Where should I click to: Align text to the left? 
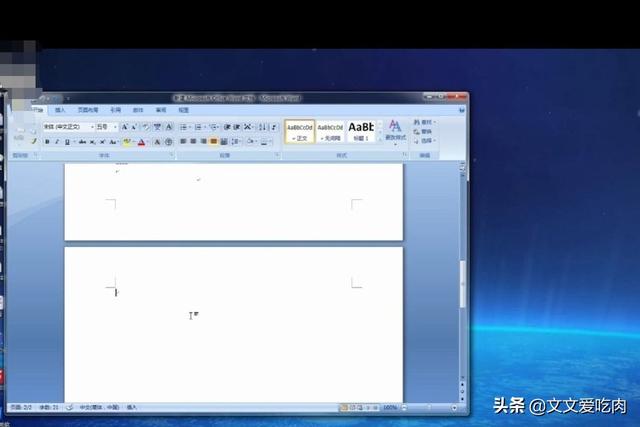click(x=183, y=142)
